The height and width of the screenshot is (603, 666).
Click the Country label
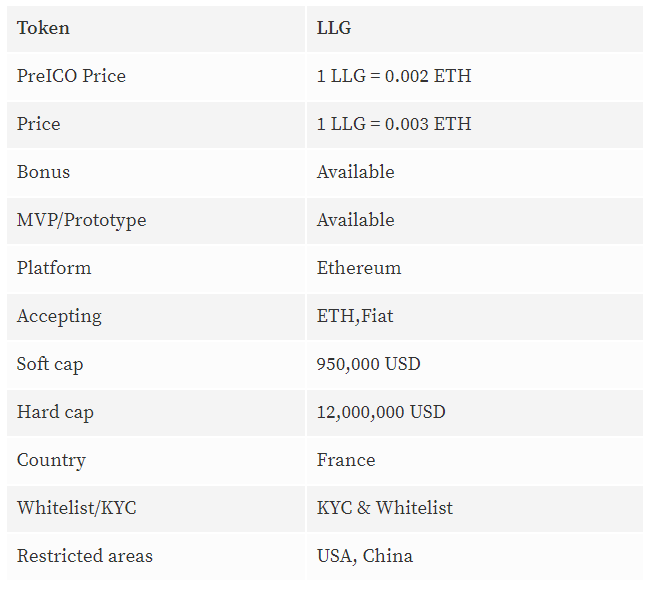point(51,460)
